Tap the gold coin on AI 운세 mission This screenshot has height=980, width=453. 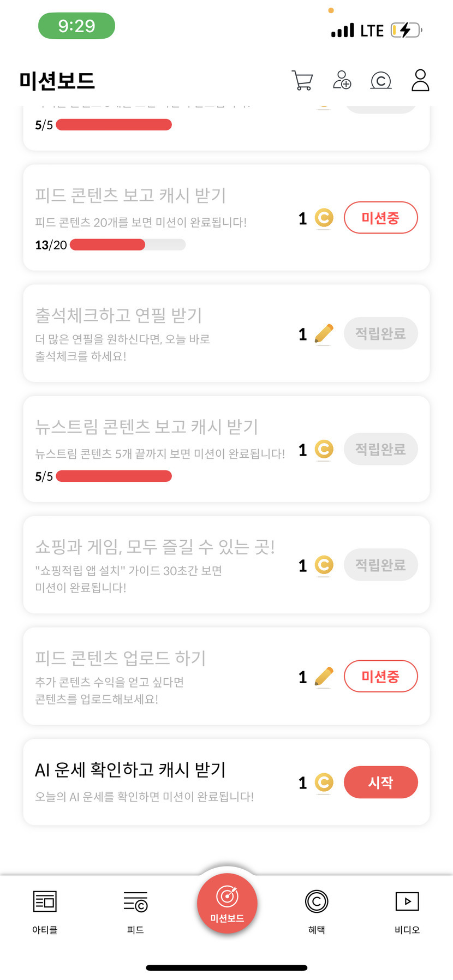pos(324,782)
